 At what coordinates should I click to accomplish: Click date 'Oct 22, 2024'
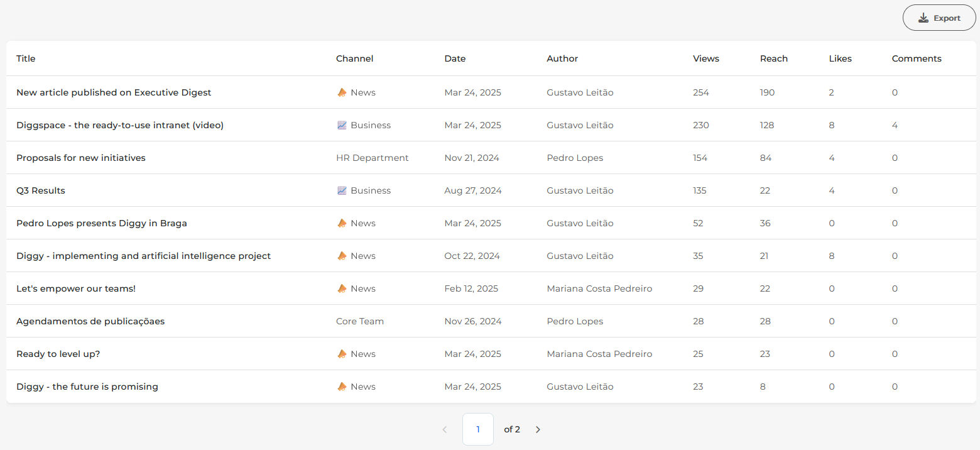pyautogui.click(x=472, y=256)
